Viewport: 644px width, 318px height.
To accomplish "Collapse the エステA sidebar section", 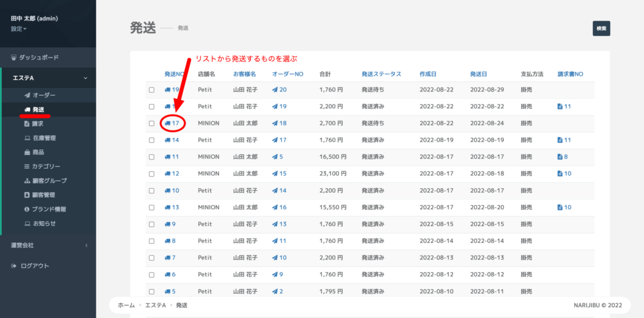I will pos(86,78).
